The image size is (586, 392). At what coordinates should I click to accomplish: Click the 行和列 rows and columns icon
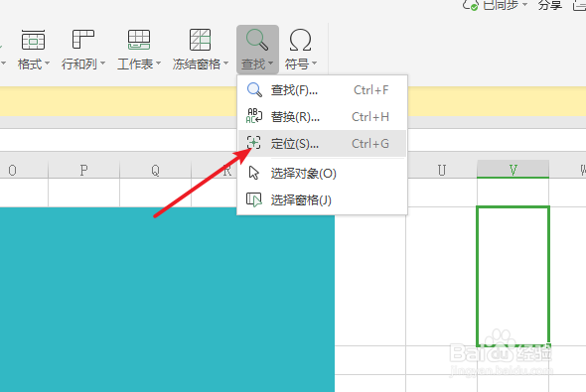(x=82, y=40)
